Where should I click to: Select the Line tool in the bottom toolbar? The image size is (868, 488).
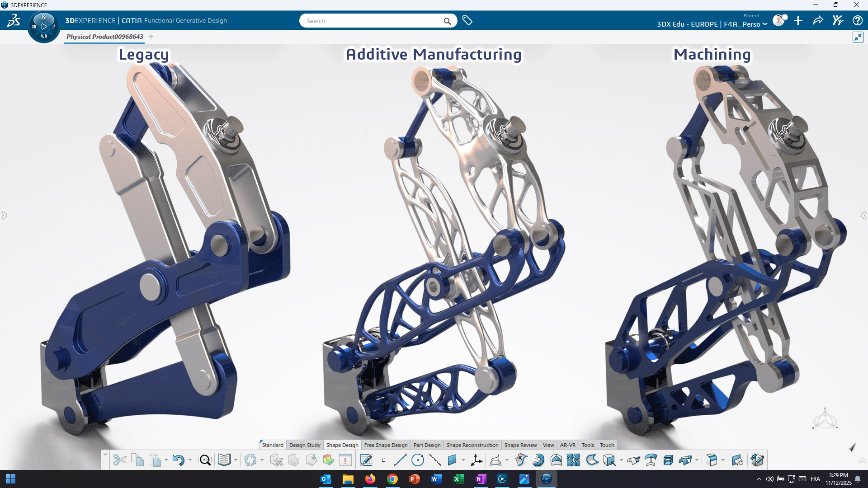pyautogui.click(x=401, y=460)
